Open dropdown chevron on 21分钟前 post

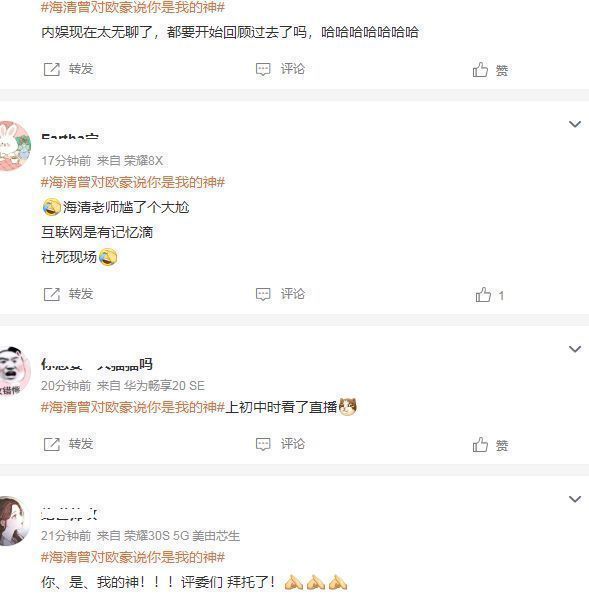click(x=575, y=499)
